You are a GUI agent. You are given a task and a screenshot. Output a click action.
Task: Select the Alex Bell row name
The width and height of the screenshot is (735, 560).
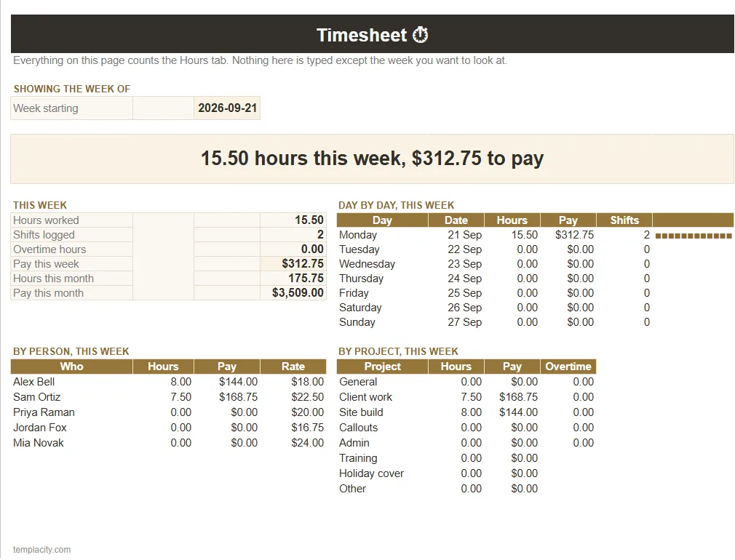tap(33, 382)
